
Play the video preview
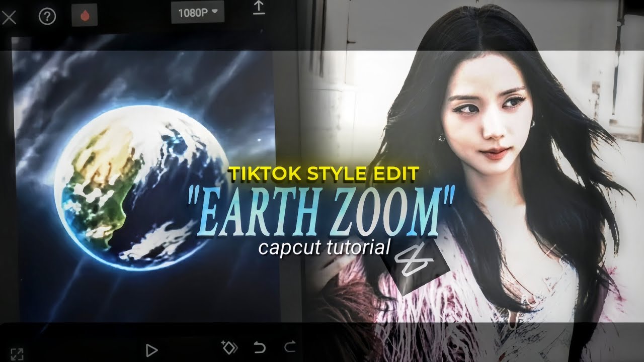[151, 349]
